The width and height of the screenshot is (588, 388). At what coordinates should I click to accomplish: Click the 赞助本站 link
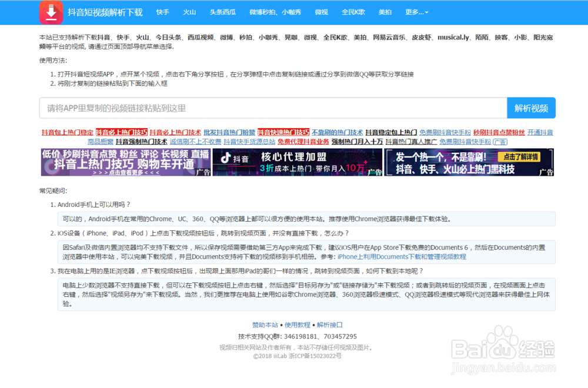coord(265,324)
